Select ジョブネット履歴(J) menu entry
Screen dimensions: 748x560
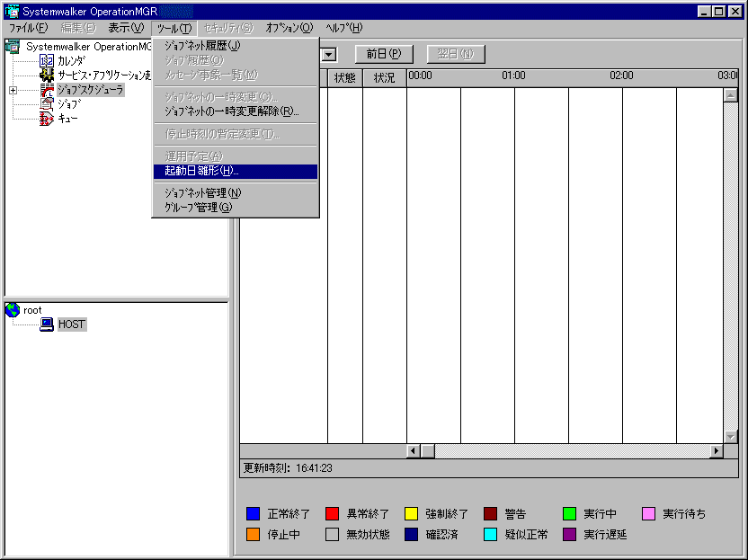pyautogui.click(x=236, y=46)
